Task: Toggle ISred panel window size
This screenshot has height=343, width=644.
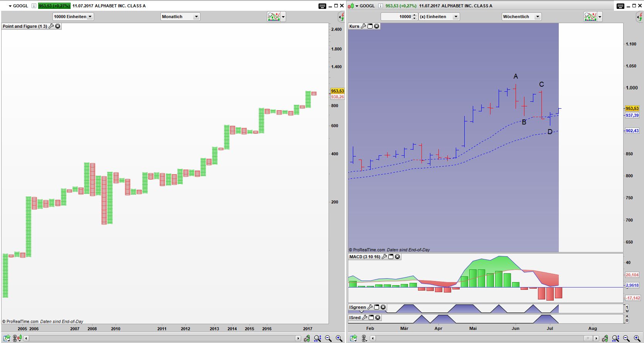Action: pos(371,318)
